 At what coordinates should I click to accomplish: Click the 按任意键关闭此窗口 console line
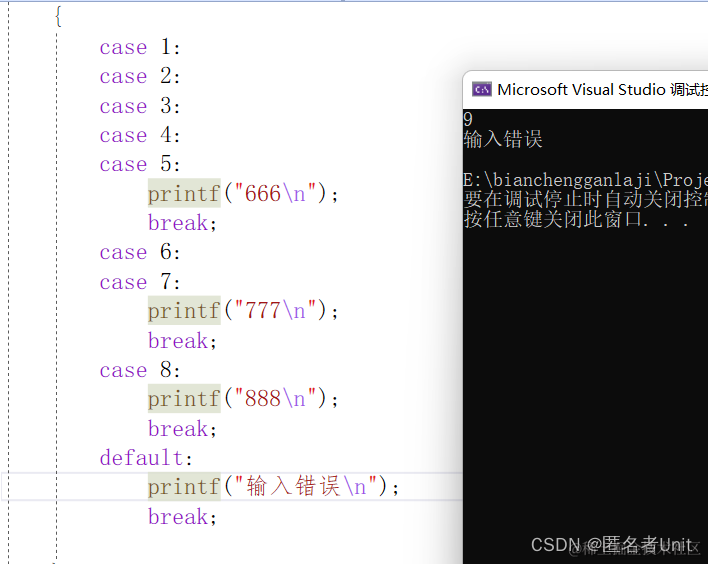[576, 219]
